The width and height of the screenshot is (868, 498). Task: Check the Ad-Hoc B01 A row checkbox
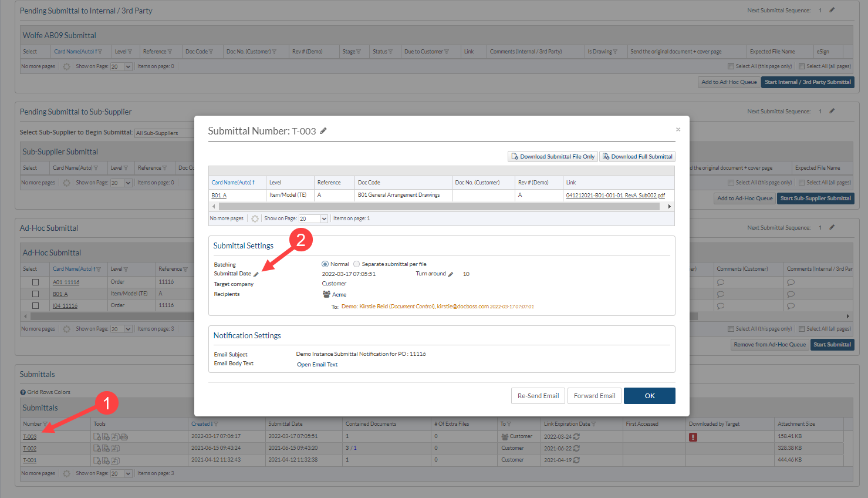(x=35, y=294)
